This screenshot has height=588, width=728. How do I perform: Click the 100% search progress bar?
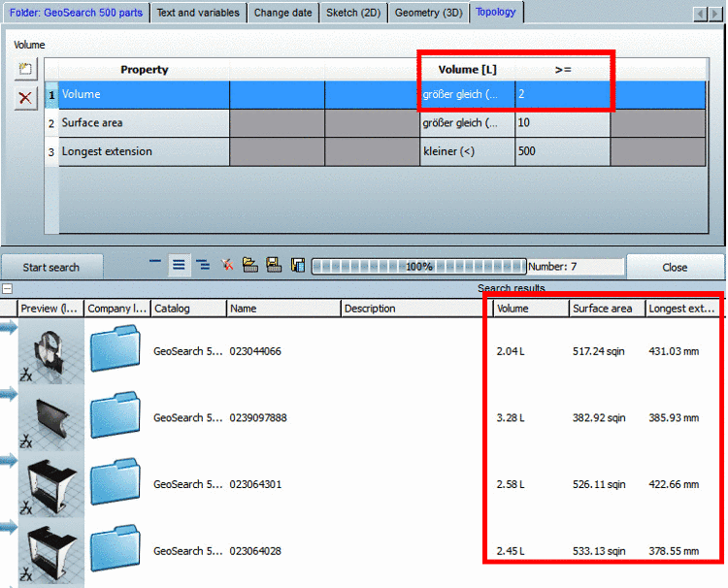point(418,267)
